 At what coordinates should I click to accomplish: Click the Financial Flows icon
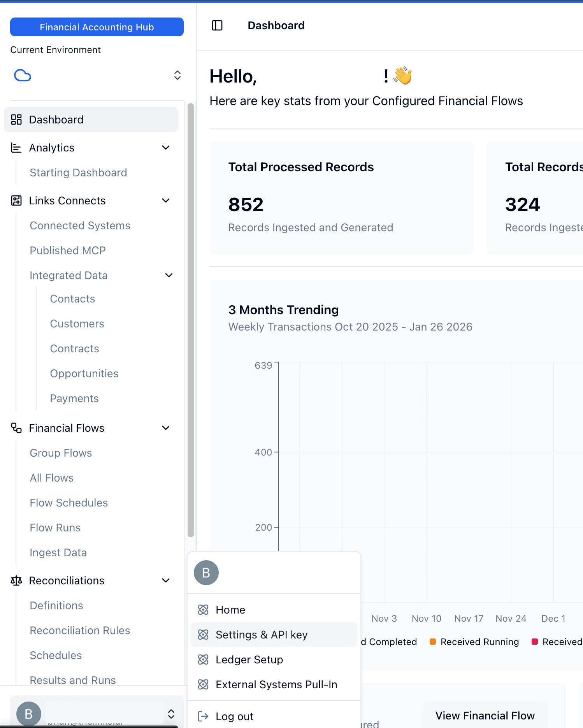pyautogui.click(x=16, y=428)
